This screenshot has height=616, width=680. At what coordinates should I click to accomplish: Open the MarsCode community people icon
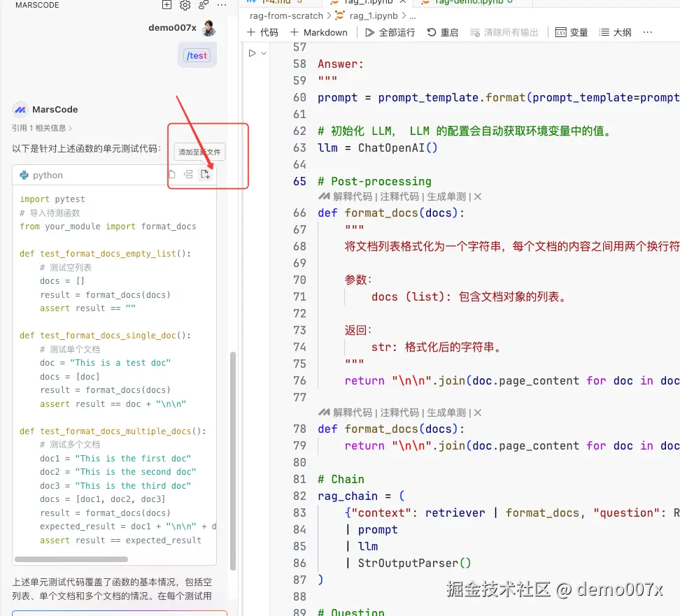tap(203, 5)
